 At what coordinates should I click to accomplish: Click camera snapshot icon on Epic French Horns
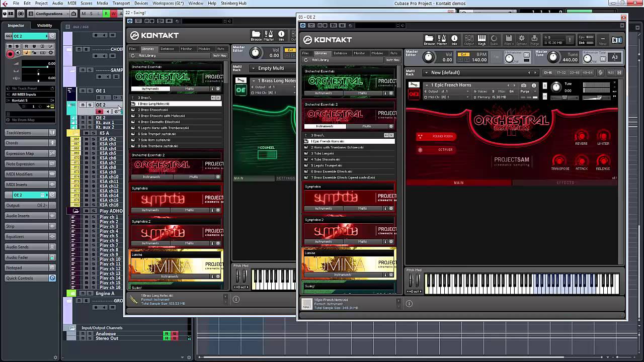(524, 85)
